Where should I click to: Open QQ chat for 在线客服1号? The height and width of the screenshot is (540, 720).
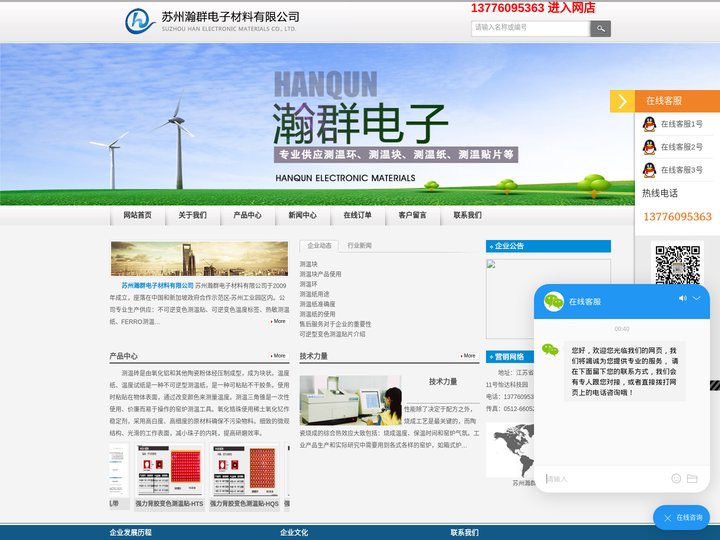coord(673,124)
